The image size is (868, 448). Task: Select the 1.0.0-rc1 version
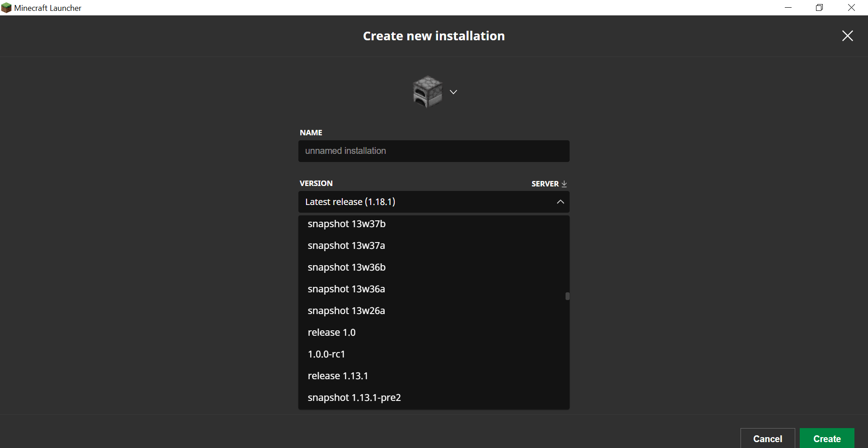coord(326,354)
